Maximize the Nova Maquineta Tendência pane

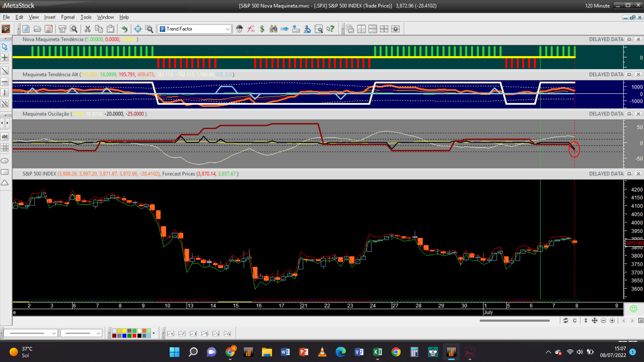coord(629,39)
